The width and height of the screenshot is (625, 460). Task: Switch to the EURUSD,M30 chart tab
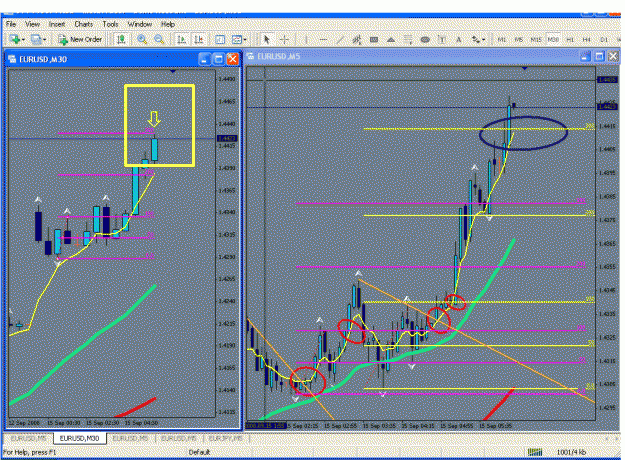79,438
